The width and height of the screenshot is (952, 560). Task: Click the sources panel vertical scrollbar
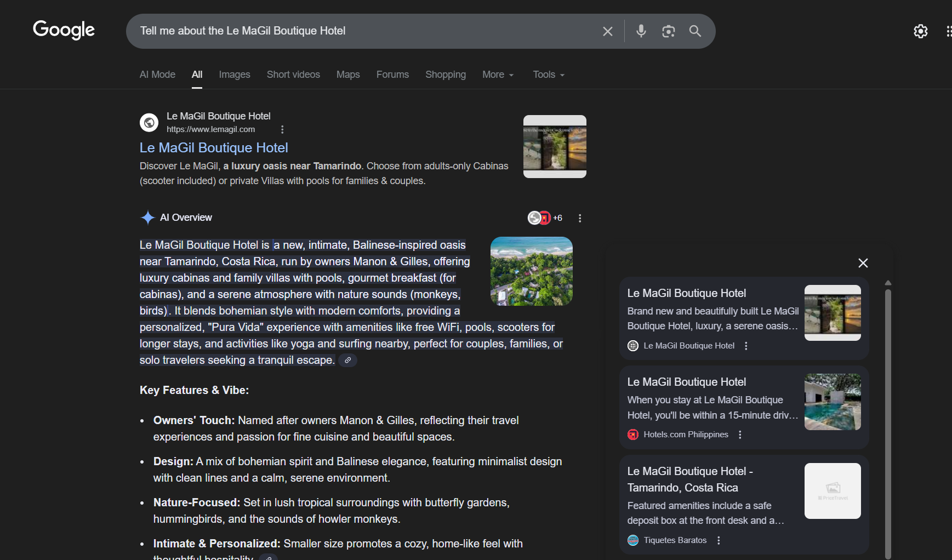[x=888, y=416]
